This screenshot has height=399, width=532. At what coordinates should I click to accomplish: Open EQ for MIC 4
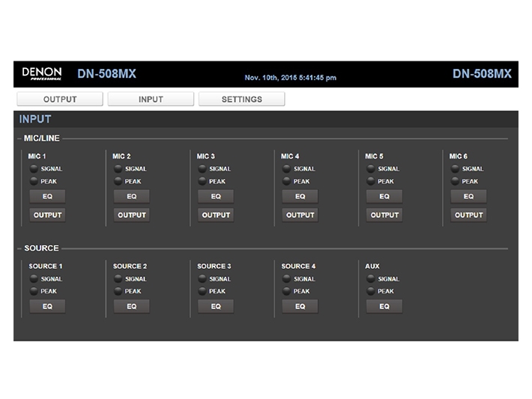tap(300, 196)
